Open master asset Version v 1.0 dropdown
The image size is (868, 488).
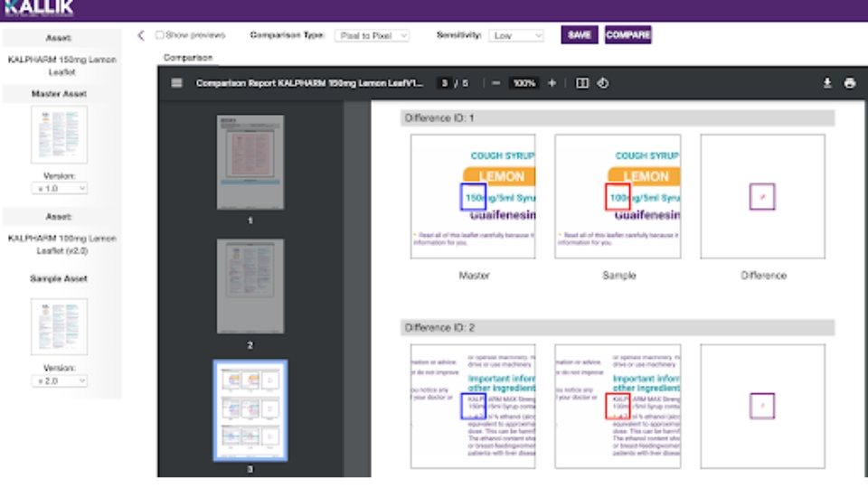coord(60,189)
